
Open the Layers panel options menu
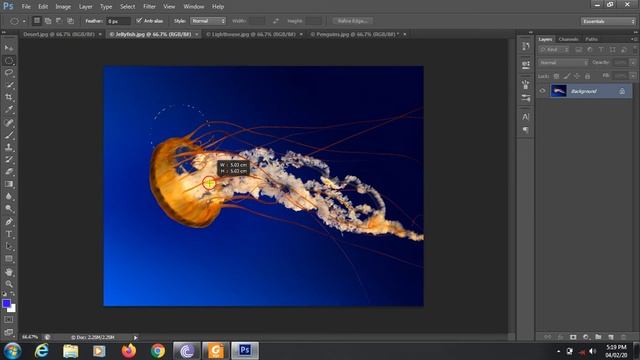pos(633,39)
